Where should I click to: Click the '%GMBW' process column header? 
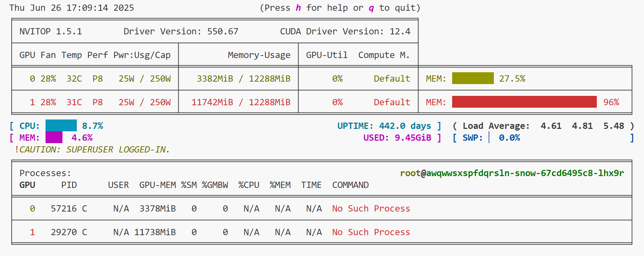click(x=215, y=185)
